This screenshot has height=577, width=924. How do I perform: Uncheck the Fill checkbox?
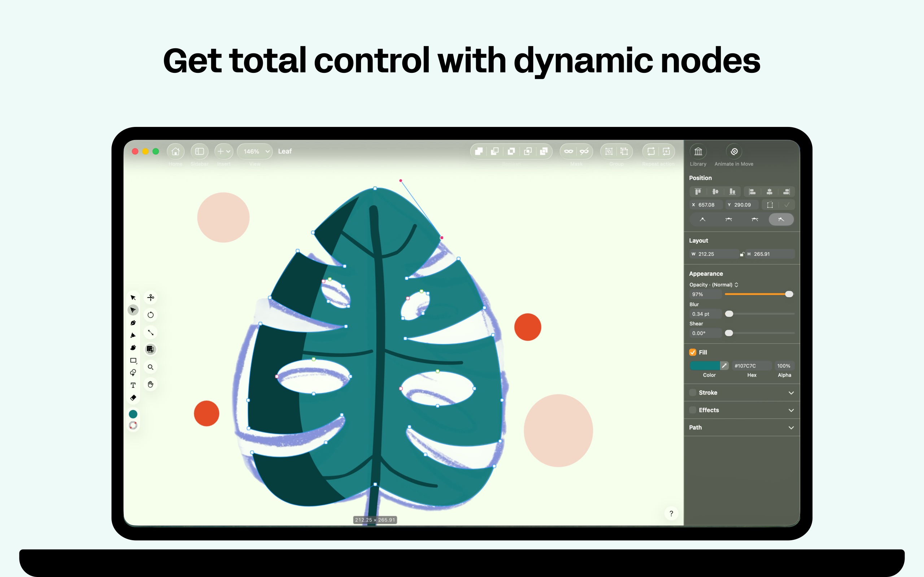(693, 352)
